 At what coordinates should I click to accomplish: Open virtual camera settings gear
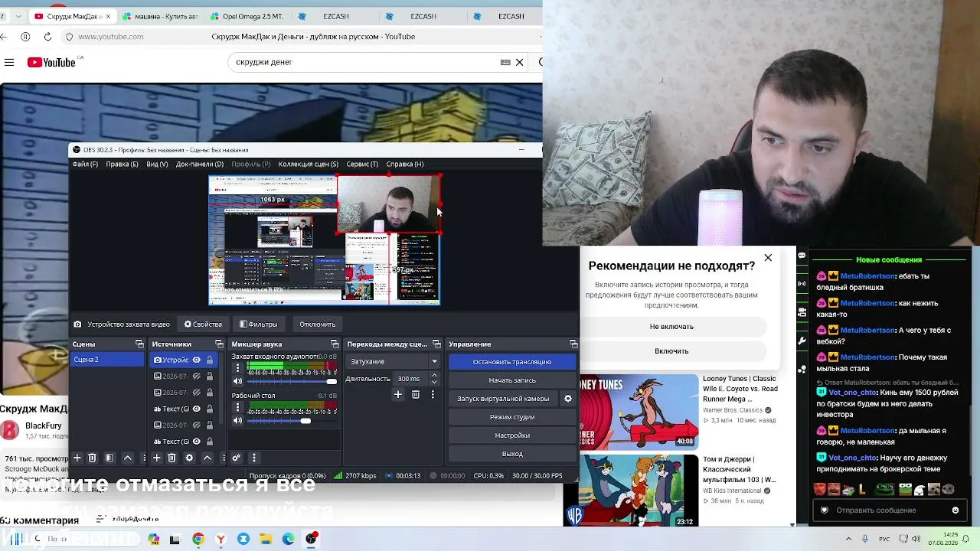pos(568,399)
